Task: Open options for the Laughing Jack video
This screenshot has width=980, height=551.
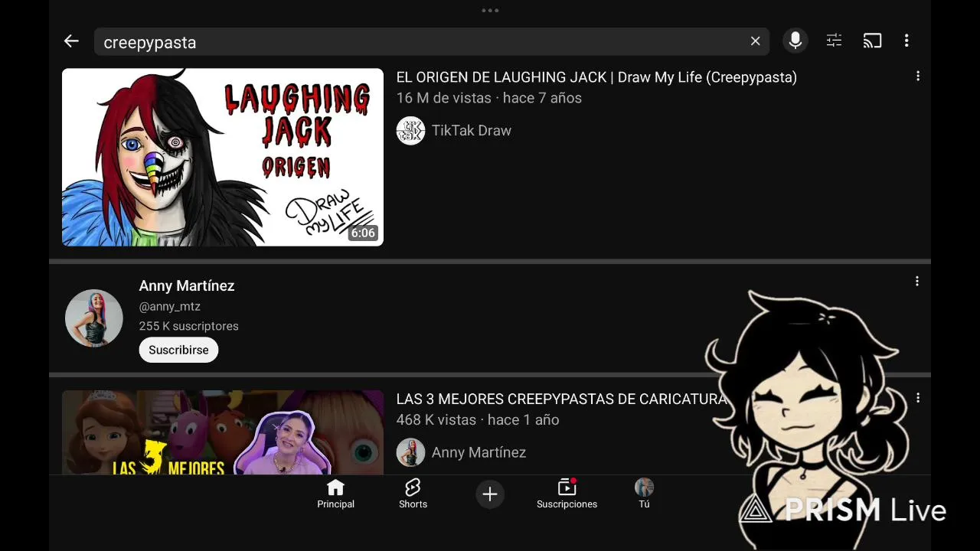Action: 917,77
